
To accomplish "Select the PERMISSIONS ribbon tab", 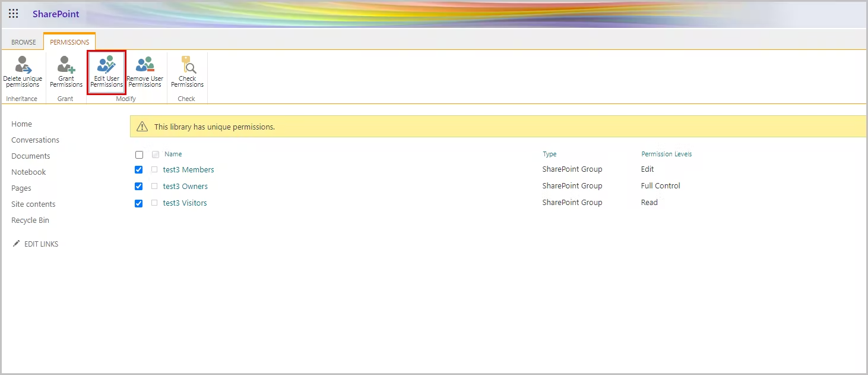I will click(69, 42).
